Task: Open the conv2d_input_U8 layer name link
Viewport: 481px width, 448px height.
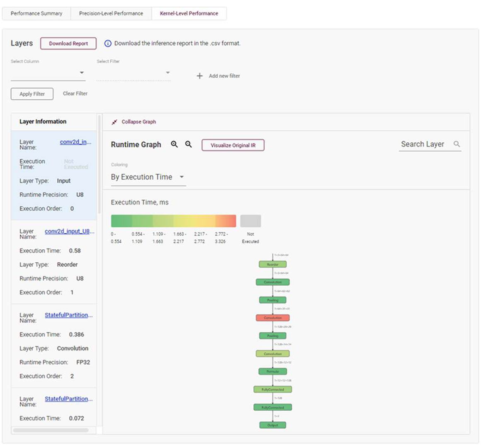Action: click(x=69, y=231)
